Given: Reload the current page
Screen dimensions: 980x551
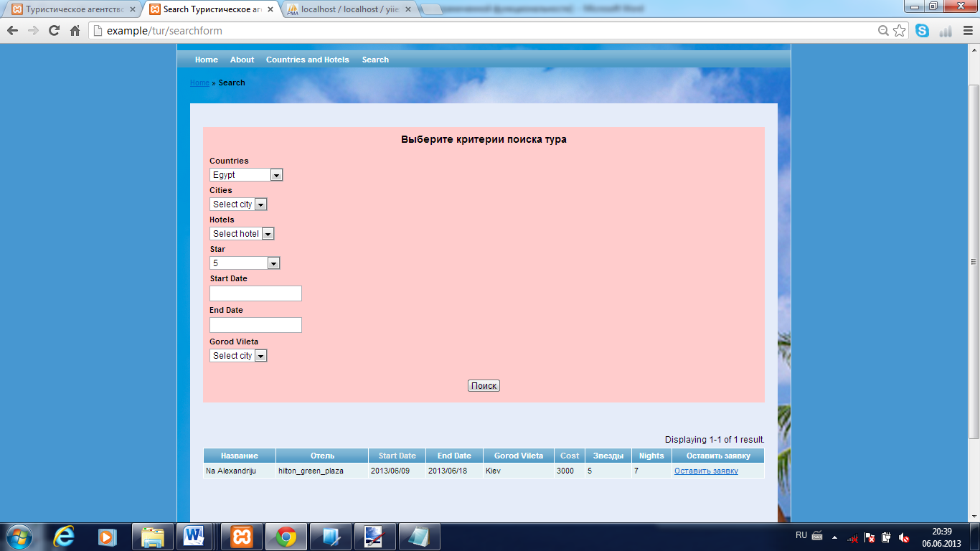Looking at the screenshot, I should tap(54, 31).
